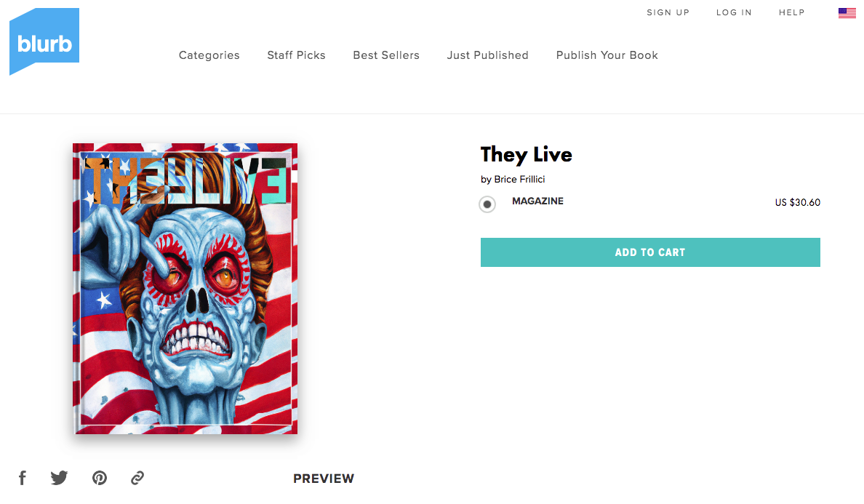Copy the book link via chain icon
This screenshot has height=504, width=864.
137,478
